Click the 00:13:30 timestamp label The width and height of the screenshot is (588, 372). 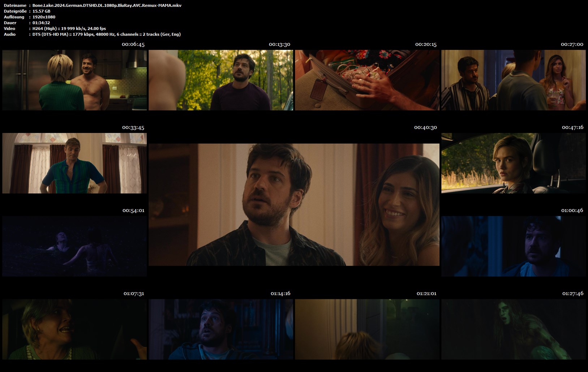click(x=279, y=44)
